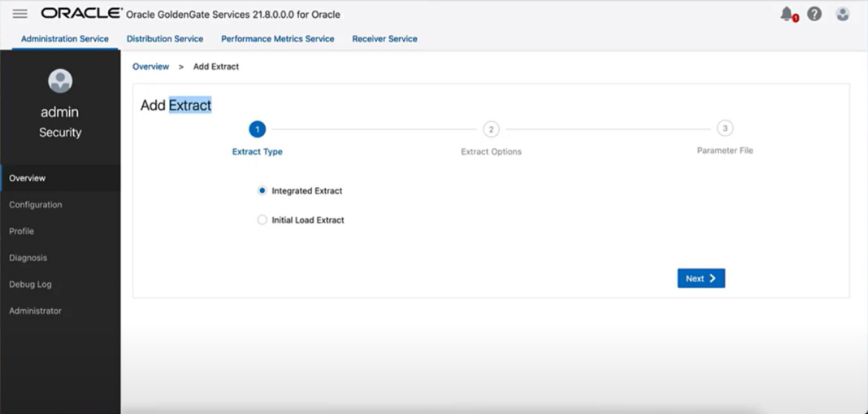The image size is (868, 414).
Task: Open Debug Log in the sidebar
Action: (30, 285)
